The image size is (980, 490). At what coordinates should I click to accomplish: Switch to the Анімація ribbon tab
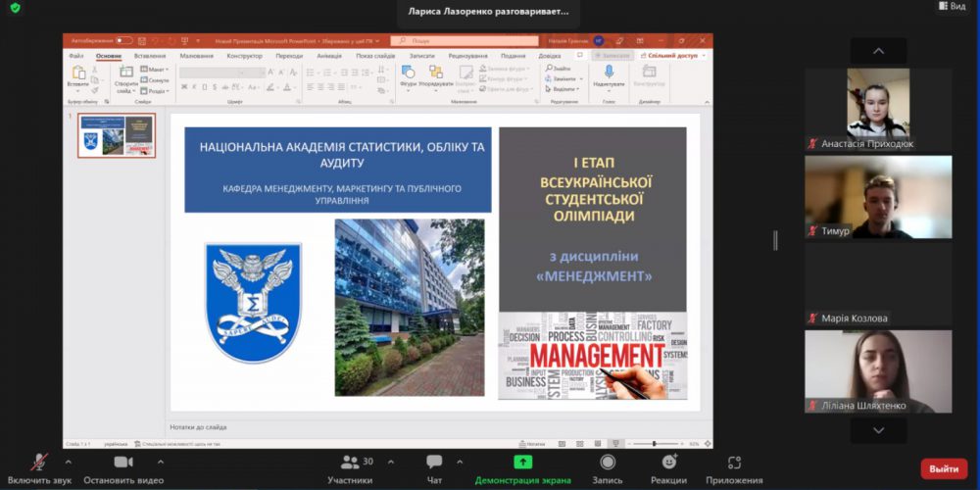click(329, 56)
